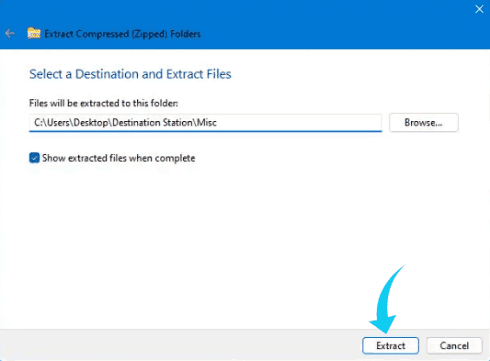
Task: Click the back arrow in title bar
Action: (10, 33)
